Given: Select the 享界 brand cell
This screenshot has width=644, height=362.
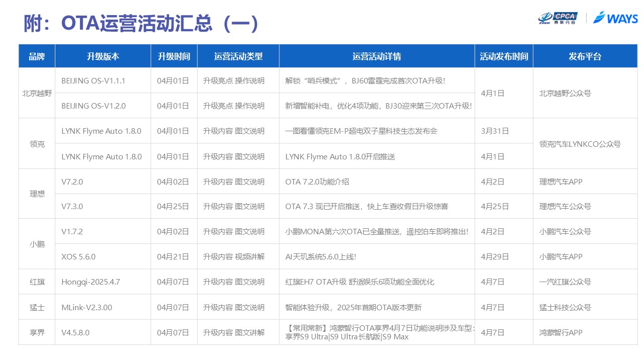Looking at the screenshot, I should coord(37,332).
